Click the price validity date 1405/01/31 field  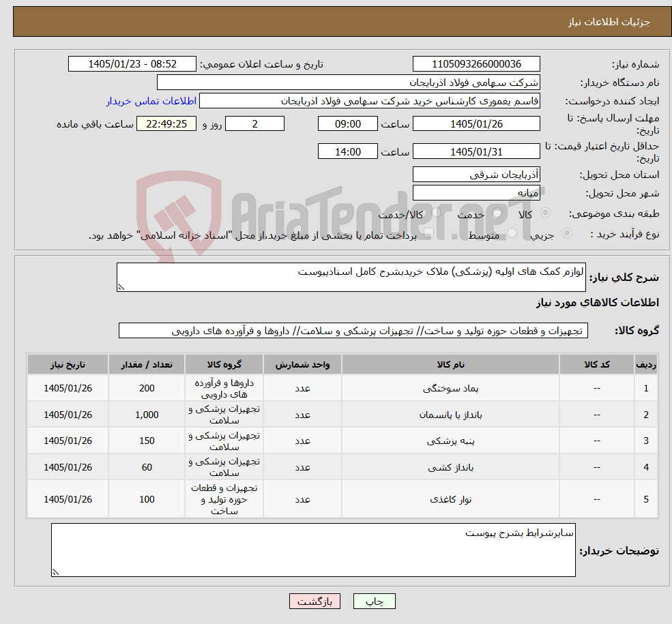point(476,151)
